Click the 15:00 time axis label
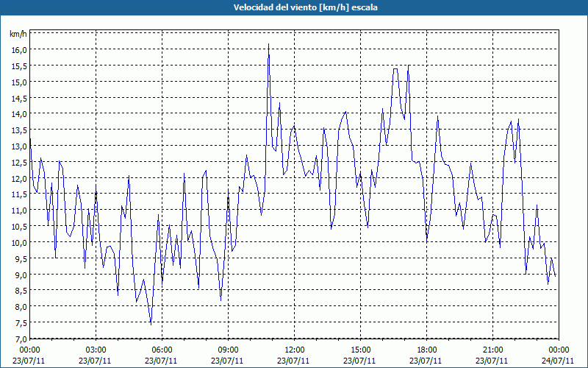The width and height of the screenshot is (588, 368). click(360, 350)
